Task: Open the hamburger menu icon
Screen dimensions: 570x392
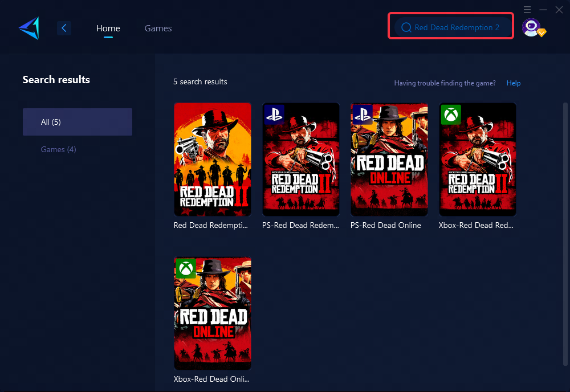Action: point(527,10)
